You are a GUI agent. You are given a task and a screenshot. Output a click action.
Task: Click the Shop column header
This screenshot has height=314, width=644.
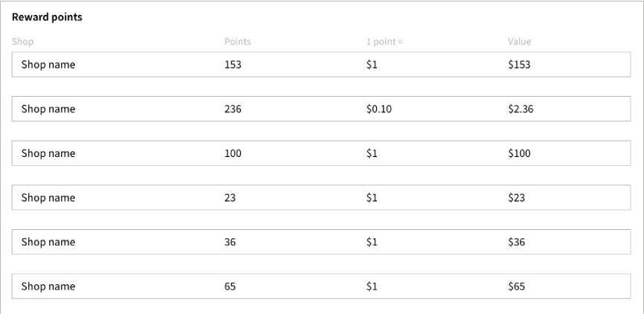[x=22, y=42]
